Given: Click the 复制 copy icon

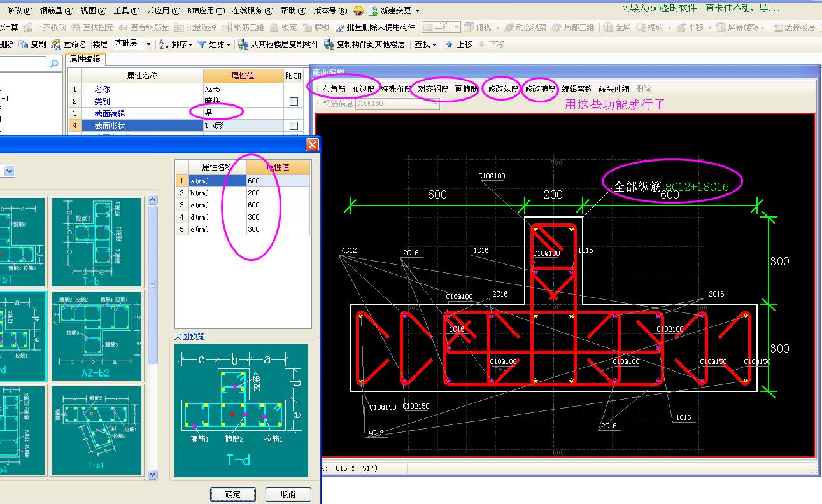Looking at the screenshot, I should (x=24, y=45).
